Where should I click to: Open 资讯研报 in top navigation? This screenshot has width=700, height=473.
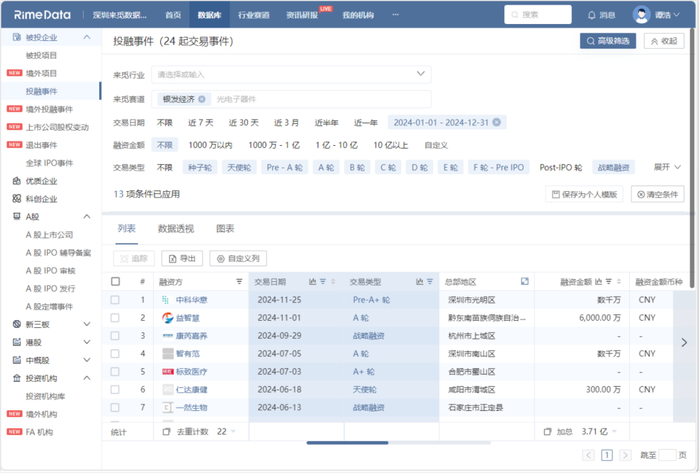pyautogui.click(x=302, y=15)
